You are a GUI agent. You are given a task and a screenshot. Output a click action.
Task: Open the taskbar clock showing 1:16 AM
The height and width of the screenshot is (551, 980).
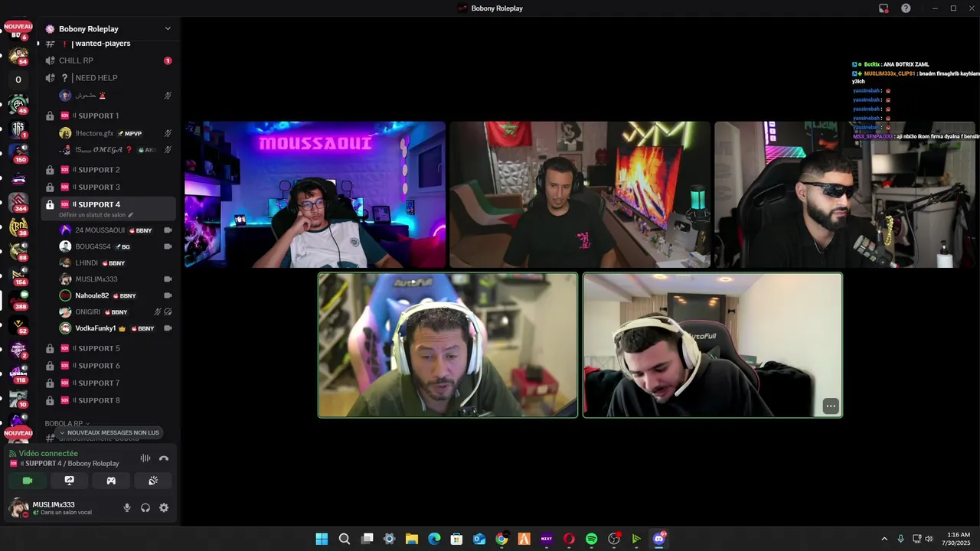coord(958,539)
